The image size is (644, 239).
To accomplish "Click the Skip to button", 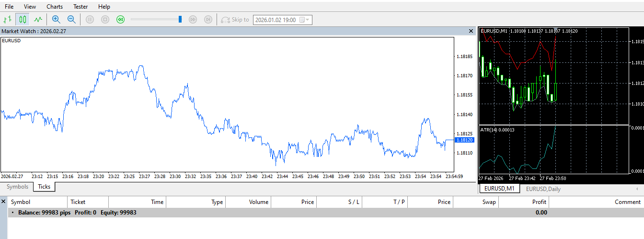I will [235, 20].
